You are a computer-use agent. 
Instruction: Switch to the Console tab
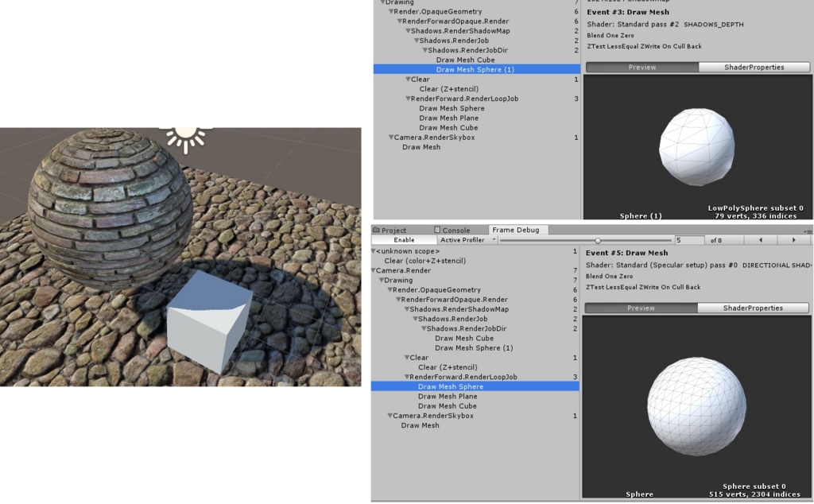(452, 230)
